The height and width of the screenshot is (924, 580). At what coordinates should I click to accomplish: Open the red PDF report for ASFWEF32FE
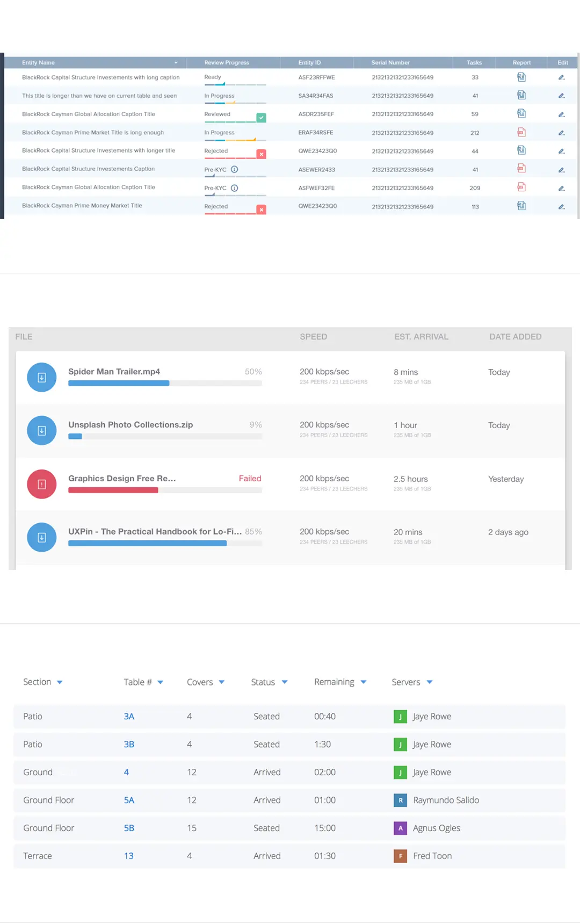521,187
